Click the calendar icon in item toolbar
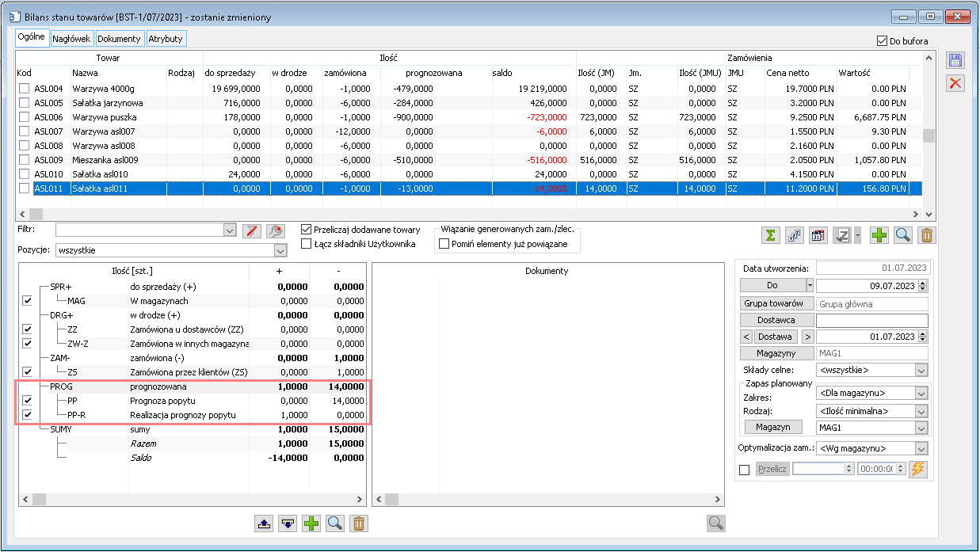This screenshot has height=552, width=980. tap(817, 234)
